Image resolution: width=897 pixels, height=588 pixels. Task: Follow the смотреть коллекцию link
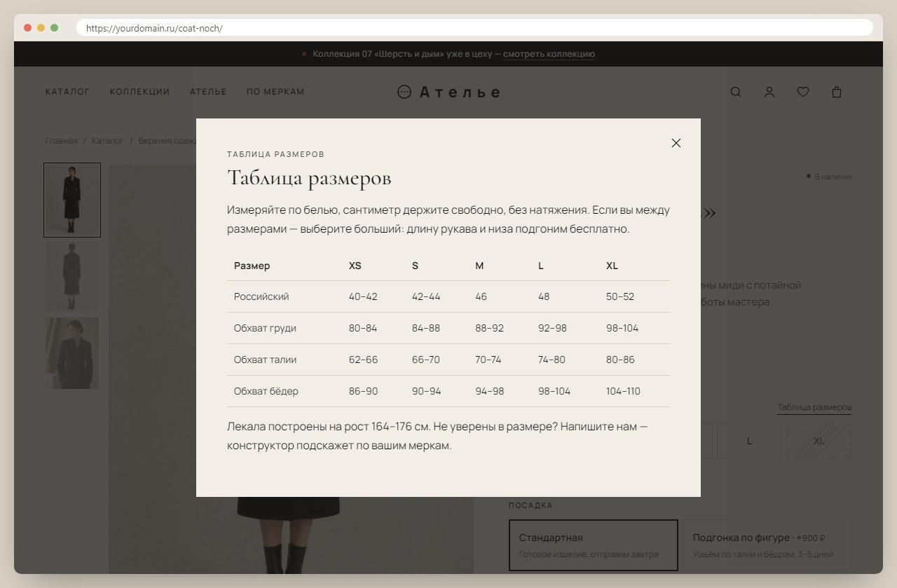(x=549, y=54)
